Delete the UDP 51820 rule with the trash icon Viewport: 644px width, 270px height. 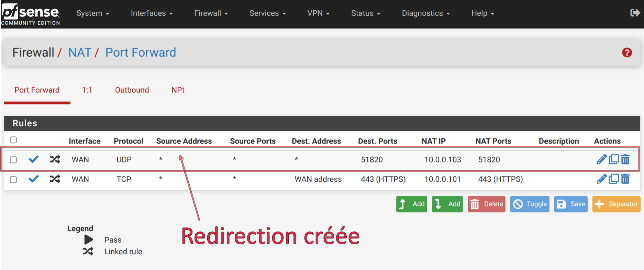(x=625, y=159)
